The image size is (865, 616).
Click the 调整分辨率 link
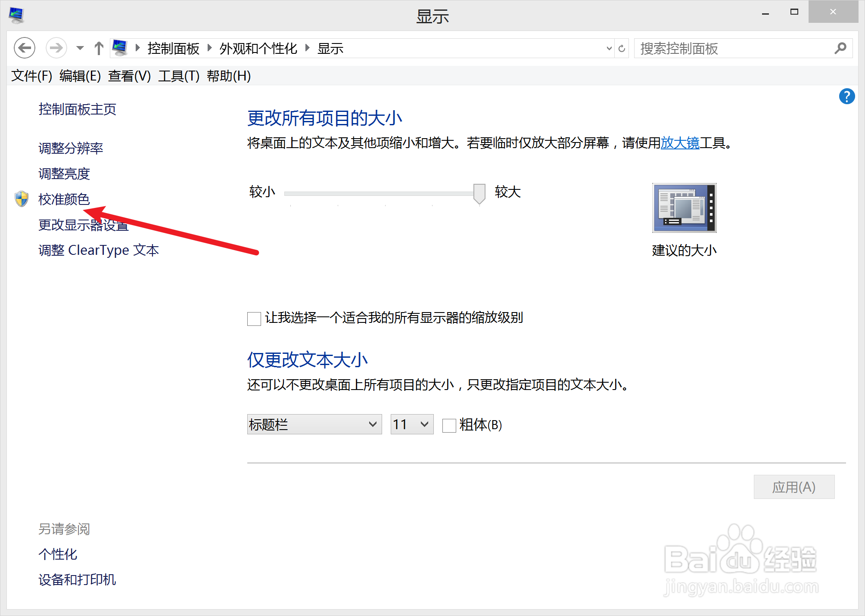pyautogui.click(x=71, y=148)
